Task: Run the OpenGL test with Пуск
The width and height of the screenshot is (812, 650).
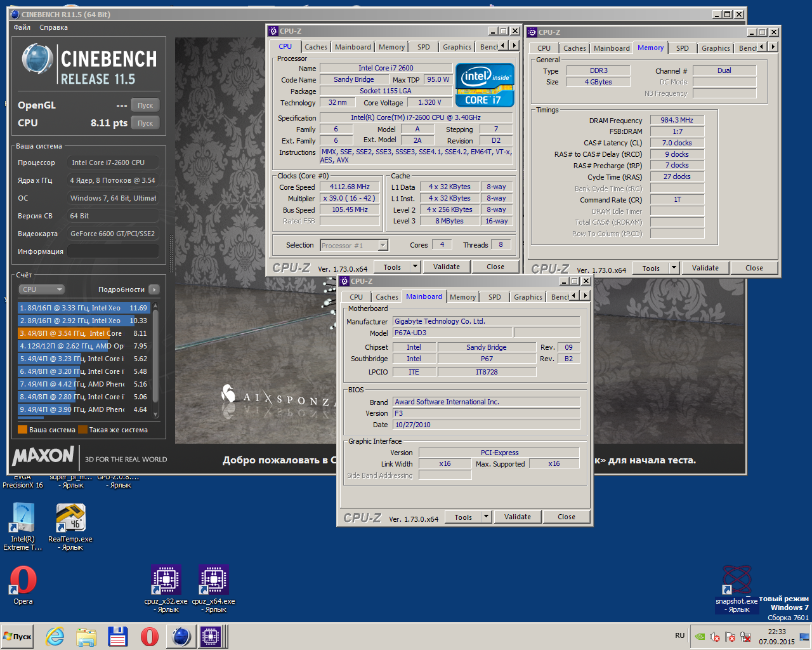Action: coord(145,105)
